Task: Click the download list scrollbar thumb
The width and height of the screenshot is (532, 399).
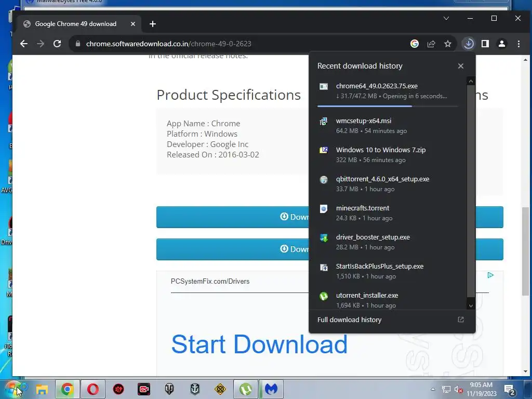Action: tap(471, 191)
